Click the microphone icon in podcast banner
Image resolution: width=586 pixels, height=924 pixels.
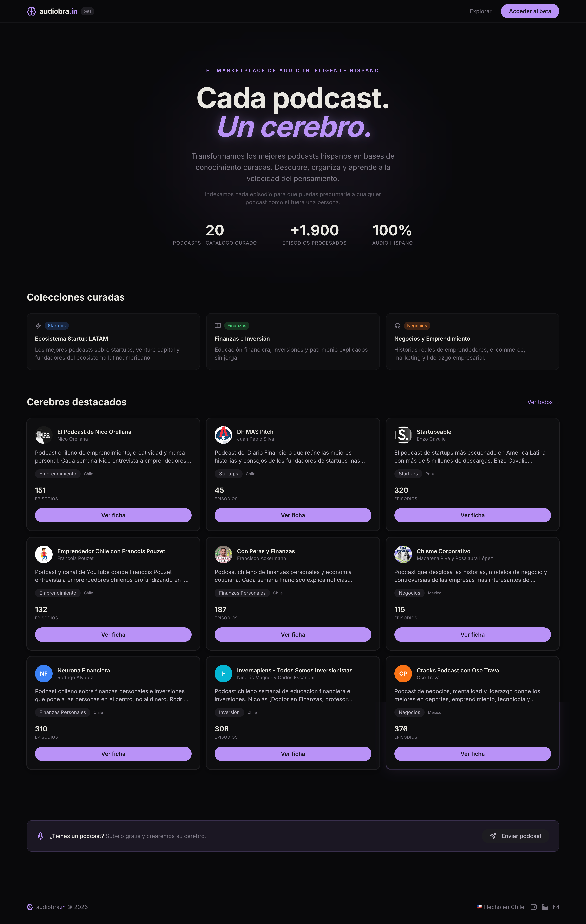(41, 836)
